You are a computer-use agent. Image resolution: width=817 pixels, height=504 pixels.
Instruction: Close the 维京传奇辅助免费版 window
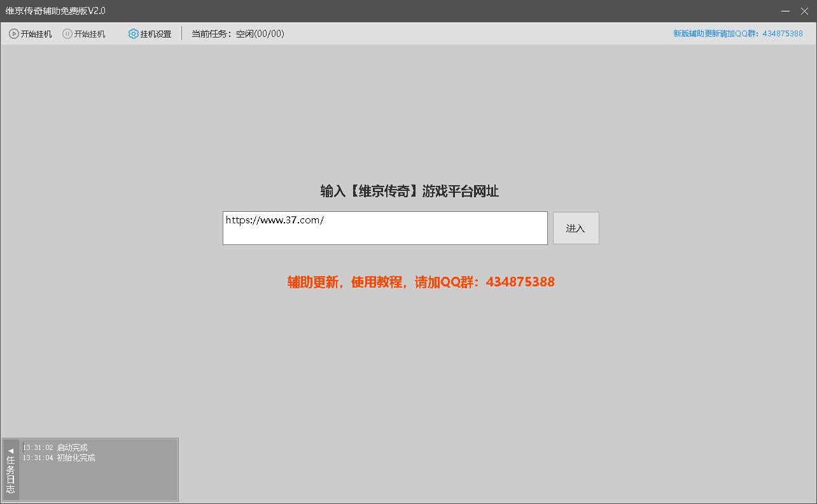[804, 11]
